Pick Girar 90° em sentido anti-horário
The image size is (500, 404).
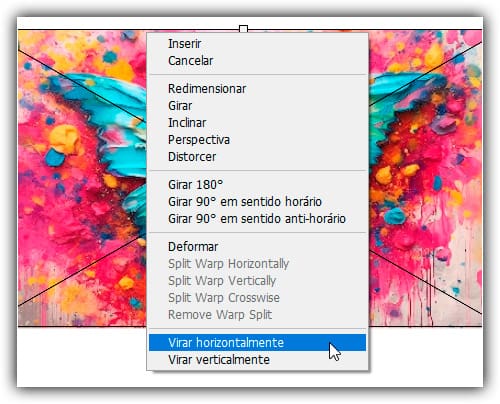point(257,219)
